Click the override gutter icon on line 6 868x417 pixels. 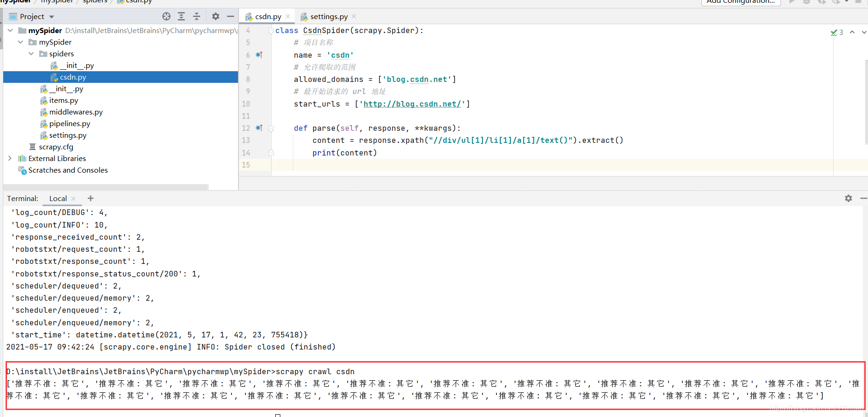click(259, 55)
